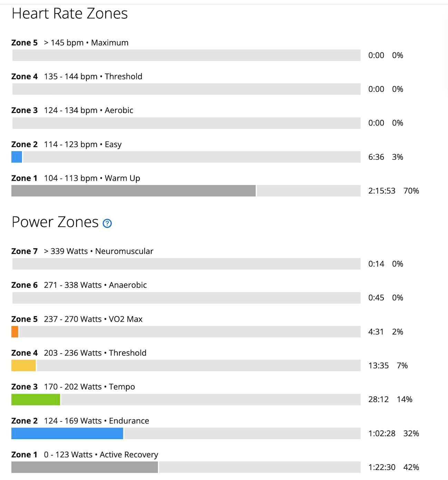Click the Power Zones heading text

pos(55,222)
